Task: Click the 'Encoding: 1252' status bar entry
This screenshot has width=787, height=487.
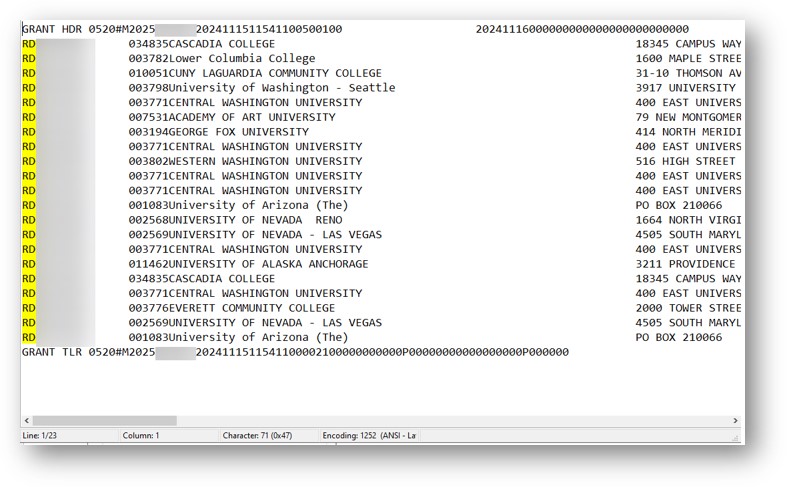Action: pyautogui.click(x=369, y=436)
